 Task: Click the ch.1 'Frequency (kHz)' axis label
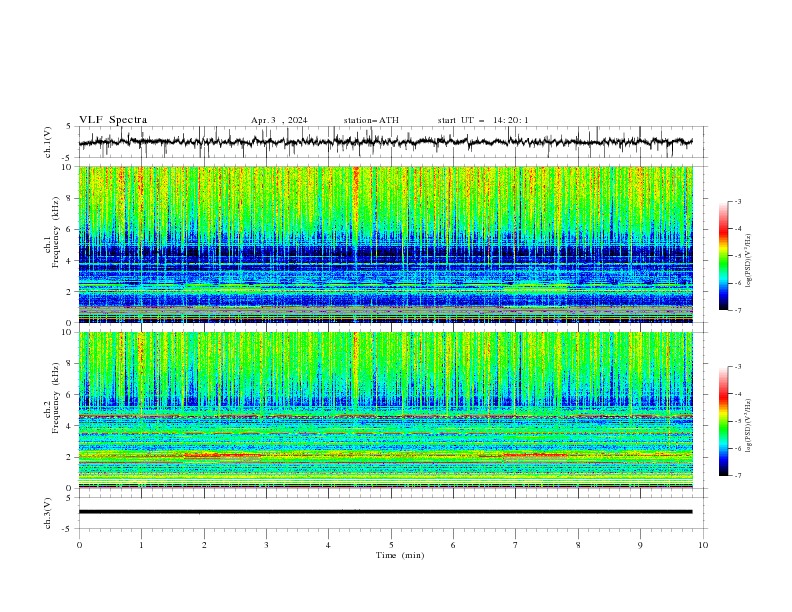(56, 232)
